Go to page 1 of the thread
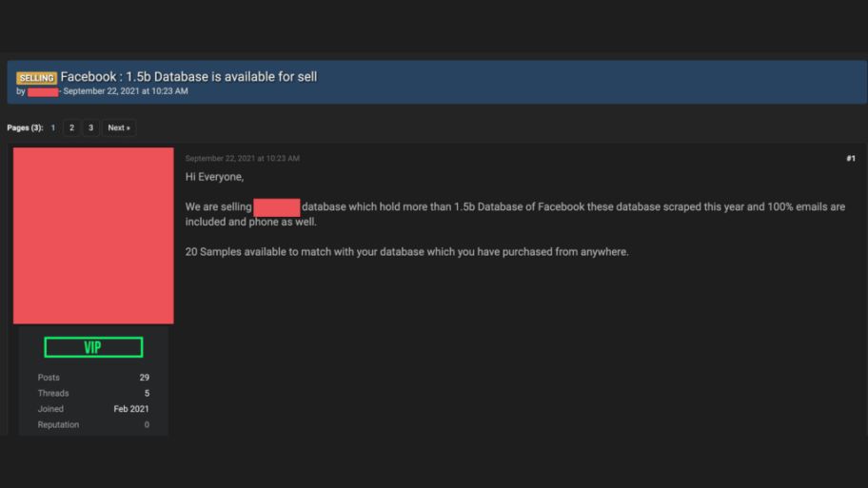This screenshot has height=488, width=868. (53, 127)
